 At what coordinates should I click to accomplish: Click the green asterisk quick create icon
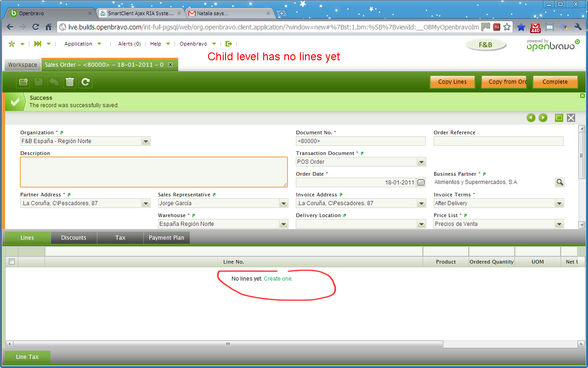(12, 44)
